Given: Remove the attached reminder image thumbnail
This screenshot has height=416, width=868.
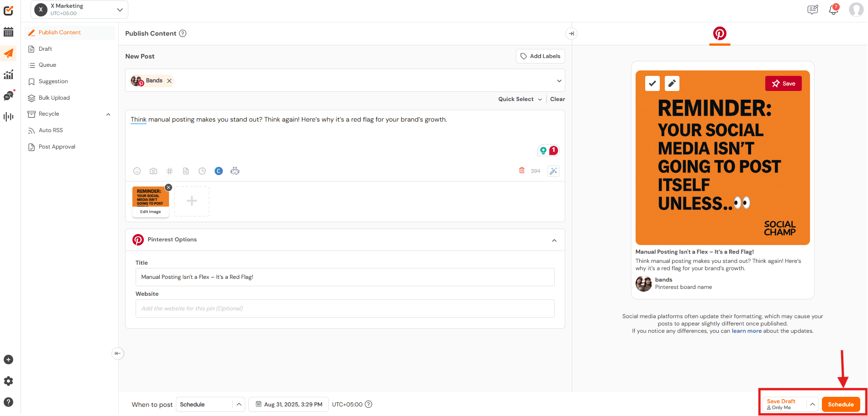Looking at the screenshot, I should pos(168,187).
